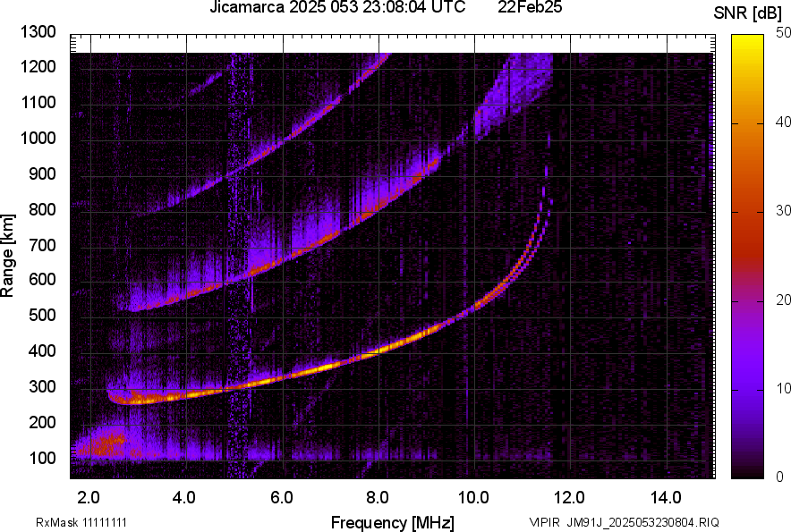The width and height of the screenshot is (791, 532).
Task: Click the 'JM91J_2025053230804.RIQ' filename
Action: point(642,522)
